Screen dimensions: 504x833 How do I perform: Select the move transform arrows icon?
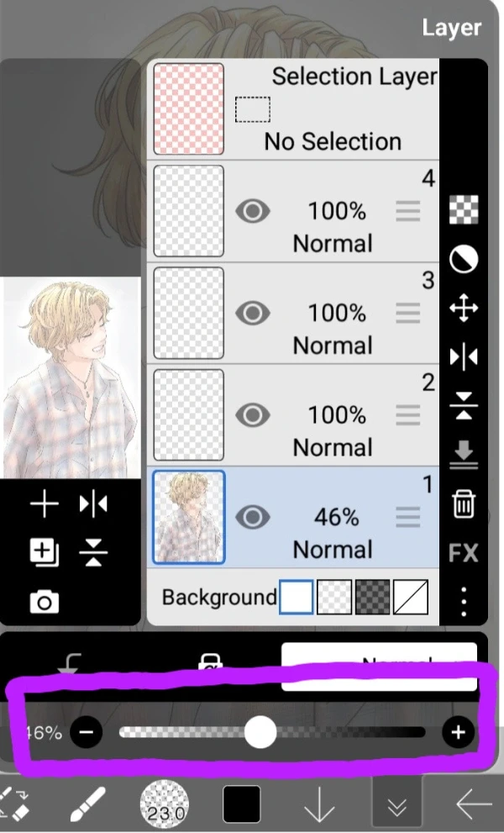click(463, 308)
